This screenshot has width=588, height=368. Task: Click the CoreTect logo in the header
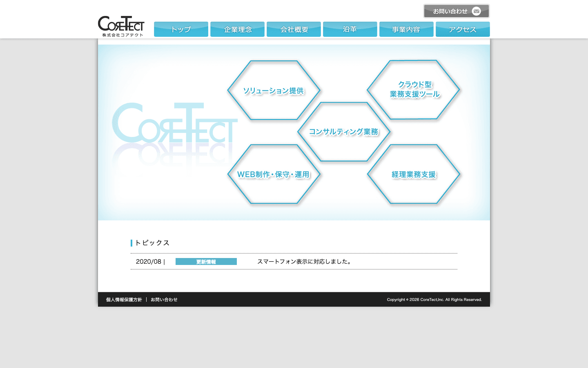click(121, 27)
